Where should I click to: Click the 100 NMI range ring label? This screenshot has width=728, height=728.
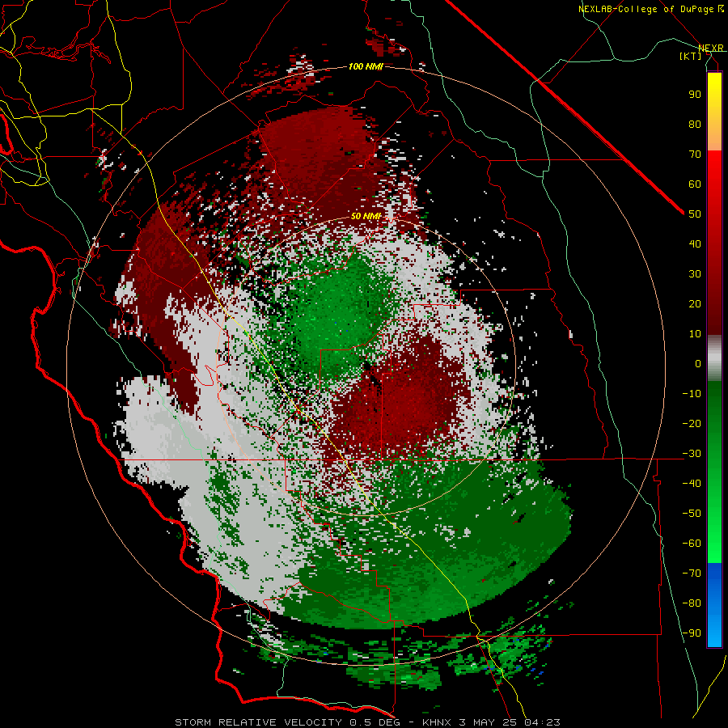[x=366, y=67]
